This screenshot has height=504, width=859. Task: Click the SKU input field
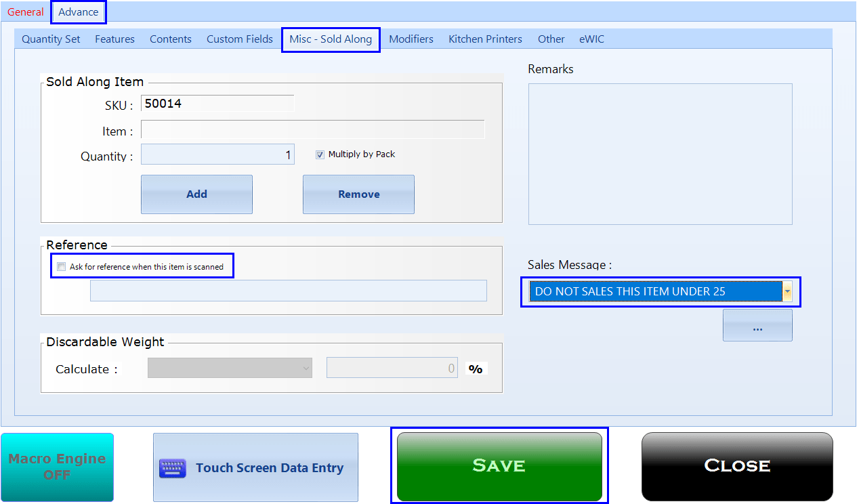pyautogui.click(x=217, y=104)
